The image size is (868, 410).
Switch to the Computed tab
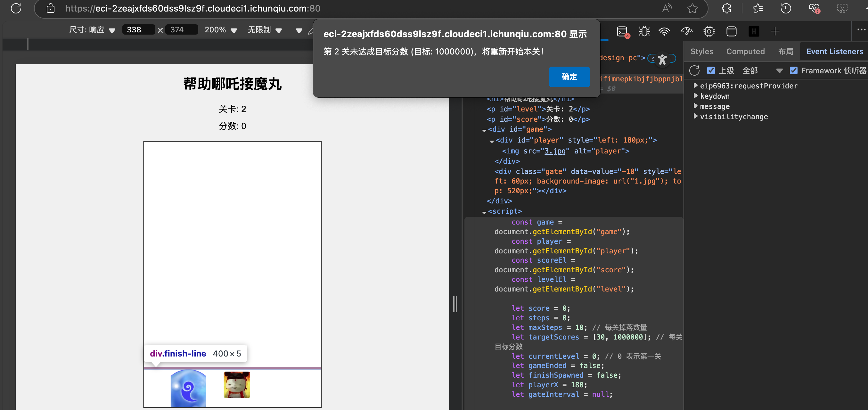pos(745,52)
